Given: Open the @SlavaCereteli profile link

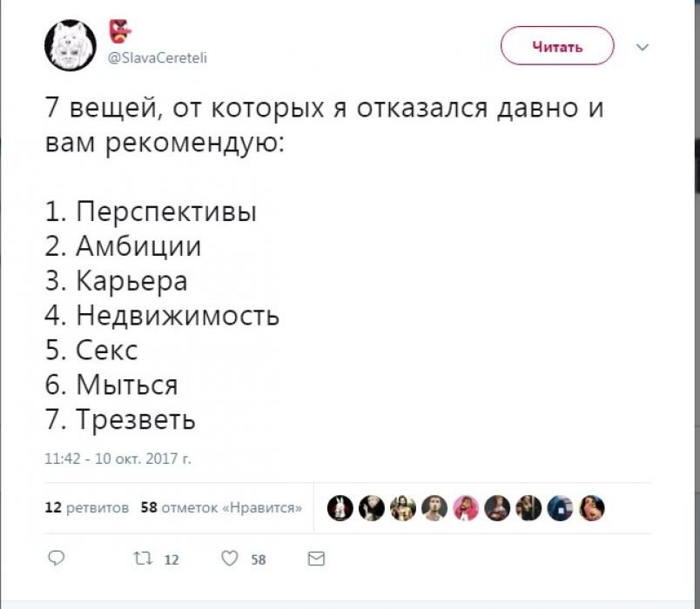Looking at the screenshot, I should coord(158,57).
